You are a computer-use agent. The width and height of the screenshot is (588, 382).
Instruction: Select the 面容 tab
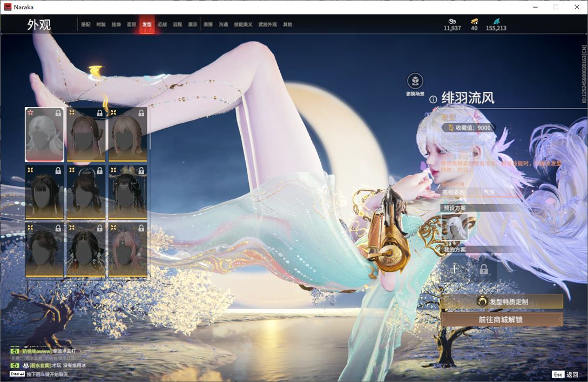click(132, 24)
